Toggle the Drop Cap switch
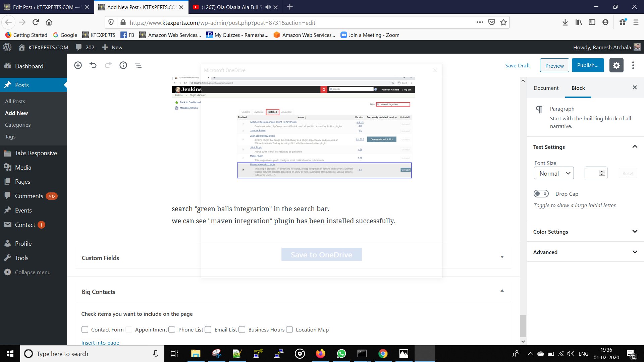Screen dimensions: 644x362 [x=541, y=194]
